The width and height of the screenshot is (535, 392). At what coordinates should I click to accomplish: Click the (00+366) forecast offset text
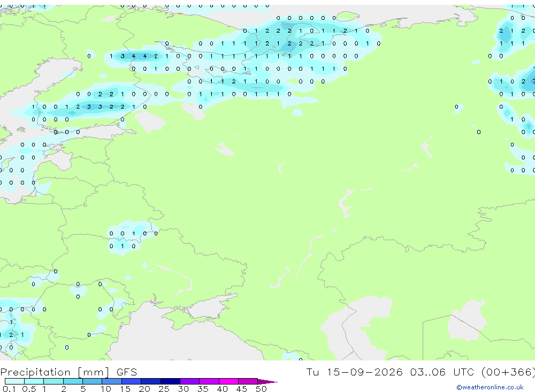[508, 372]
